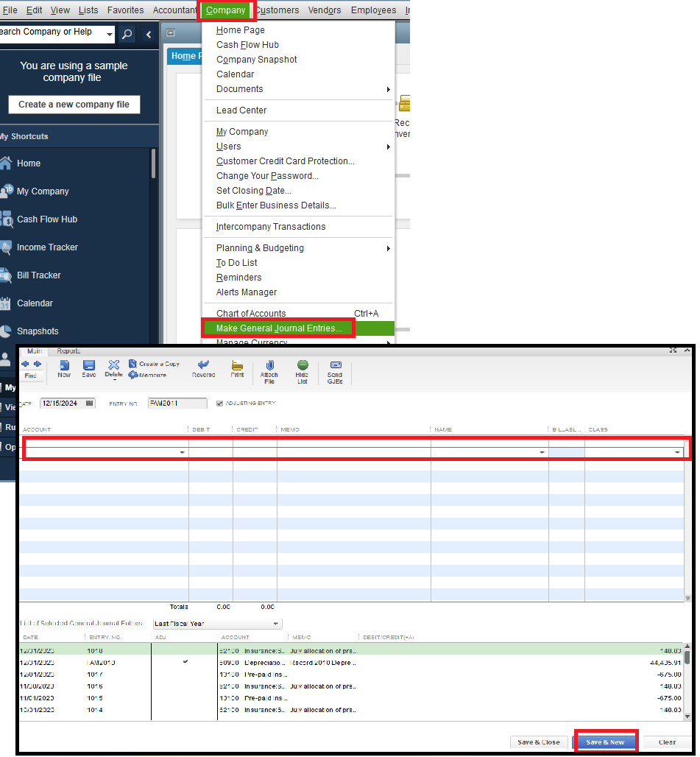The image size is (700, 757).
Task: Open the My Company shortcut icon
Action: click(7, 191)
